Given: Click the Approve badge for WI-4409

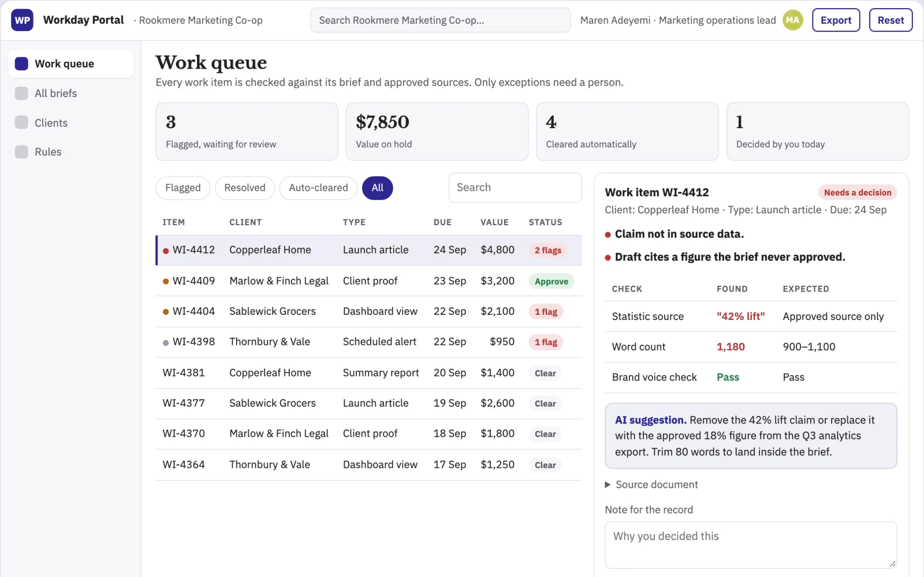Looking at the screenshot, I should [551, 281].
